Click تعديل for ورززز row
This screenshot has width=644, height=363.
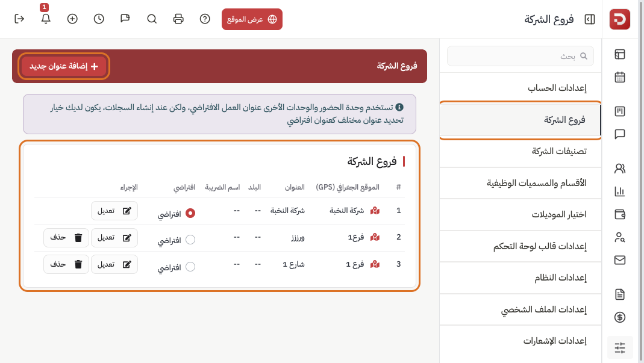[x=114, y=237]
